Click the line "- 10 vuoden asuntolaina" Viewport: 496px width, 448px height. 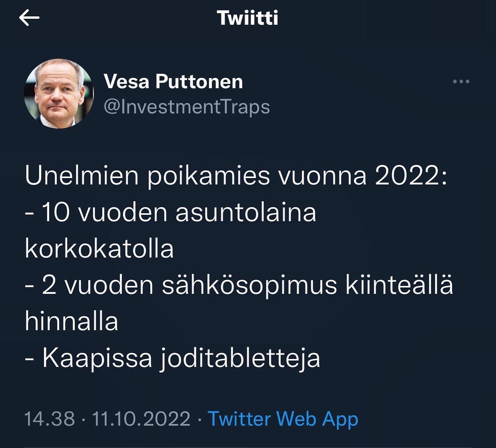pos(171,212)
